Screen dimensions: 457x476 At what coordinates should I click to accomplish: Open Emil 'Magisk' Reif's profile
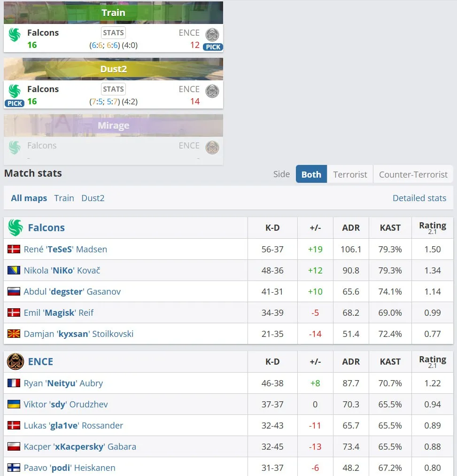point(59,312)
